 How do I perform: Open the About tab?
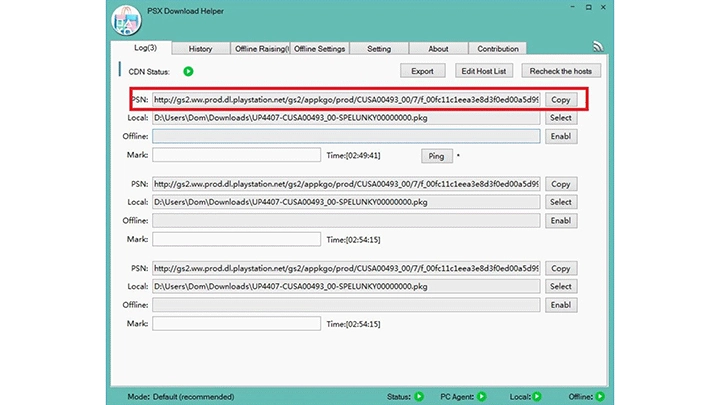pos(438,49)
